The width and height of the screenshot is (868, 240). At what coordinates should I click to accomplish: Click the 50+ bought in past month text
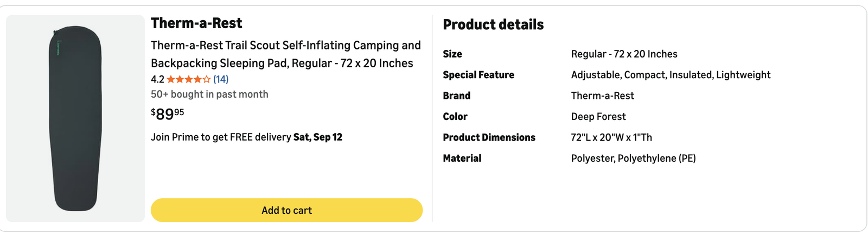pos(209,94)
